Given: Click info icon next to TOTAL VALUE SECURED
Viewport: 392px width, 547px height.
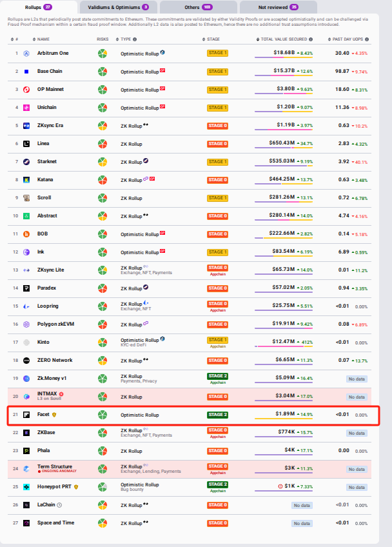Looking at the screenshot, I should click(311, 39).
